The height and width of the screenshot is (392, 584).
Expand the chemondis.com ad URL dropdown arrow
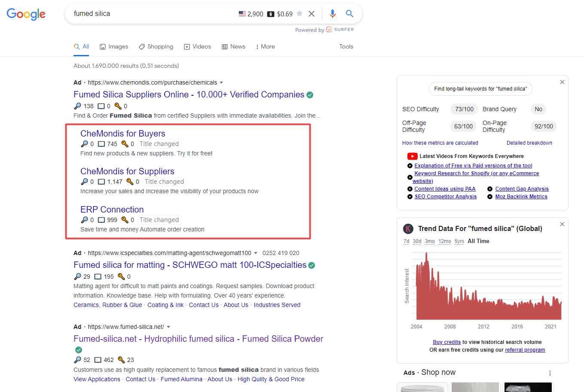(221, 82)
